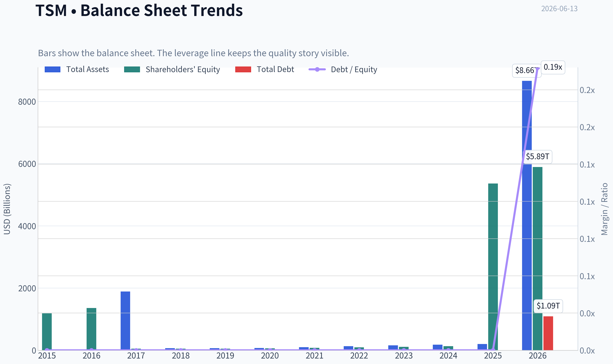Screen dimensions: 613x364
Task: Toggle the Total Assets legend entry
Action: click(x=77, y=69)
